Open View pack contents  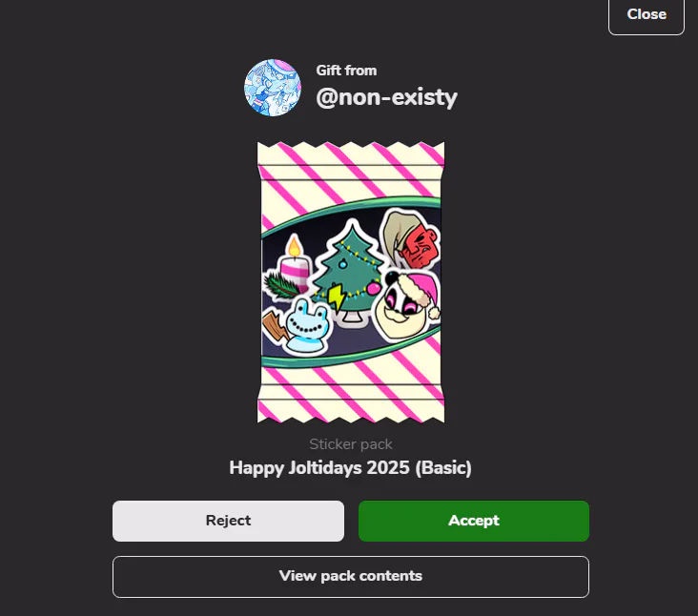coord(350,576)
